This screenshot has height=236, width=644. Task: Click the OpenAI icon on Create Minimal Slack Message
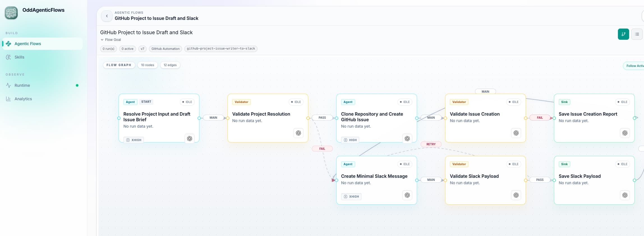[407, 195]
